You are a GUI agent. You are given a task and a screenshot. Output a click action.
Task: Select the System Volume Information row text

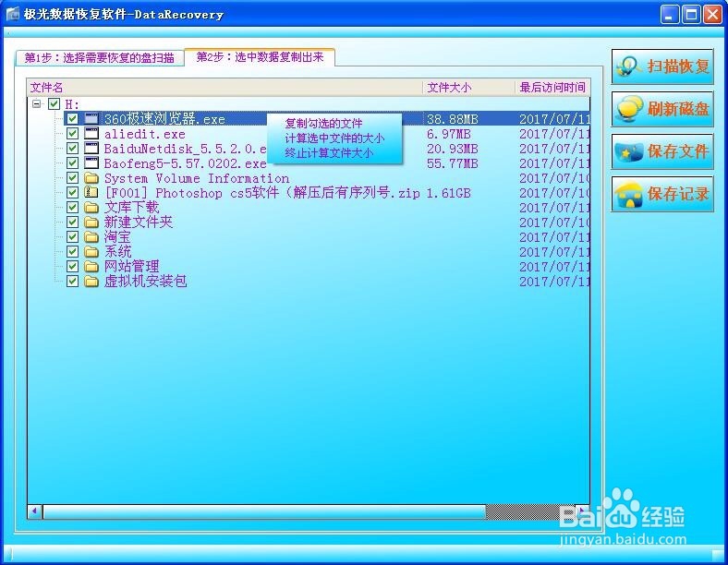click(x=197, y=178)
